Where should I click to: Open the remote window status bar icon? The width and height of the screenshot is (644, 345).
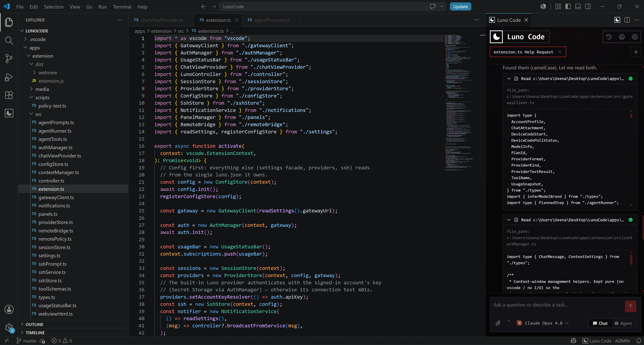pyautogui.click(x=7, y=340)
